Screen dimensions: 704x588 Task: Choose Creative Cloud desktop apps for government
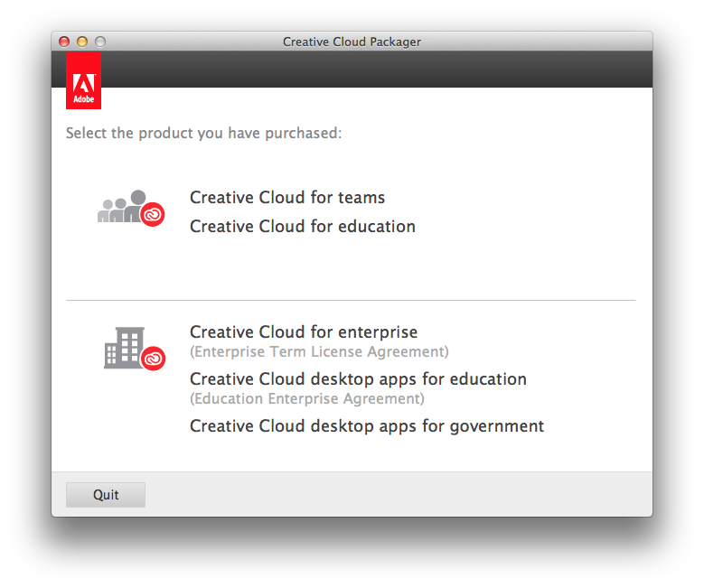pos(367,426)
